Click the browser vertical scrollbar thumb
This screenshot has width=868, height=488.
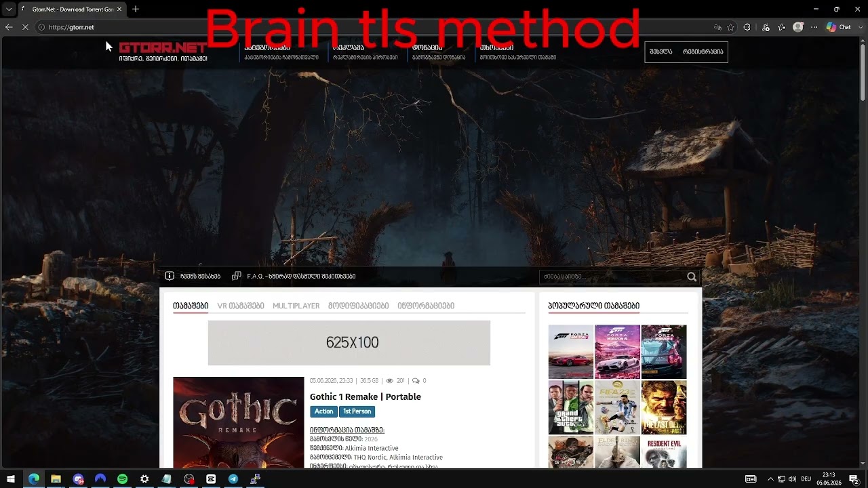(863, 72)
